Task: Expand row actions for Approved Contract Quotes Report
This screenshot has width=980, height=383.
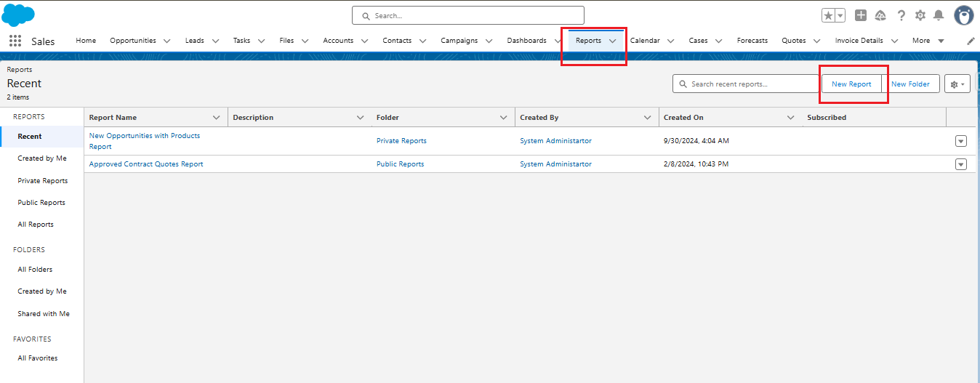Action: 960,164
